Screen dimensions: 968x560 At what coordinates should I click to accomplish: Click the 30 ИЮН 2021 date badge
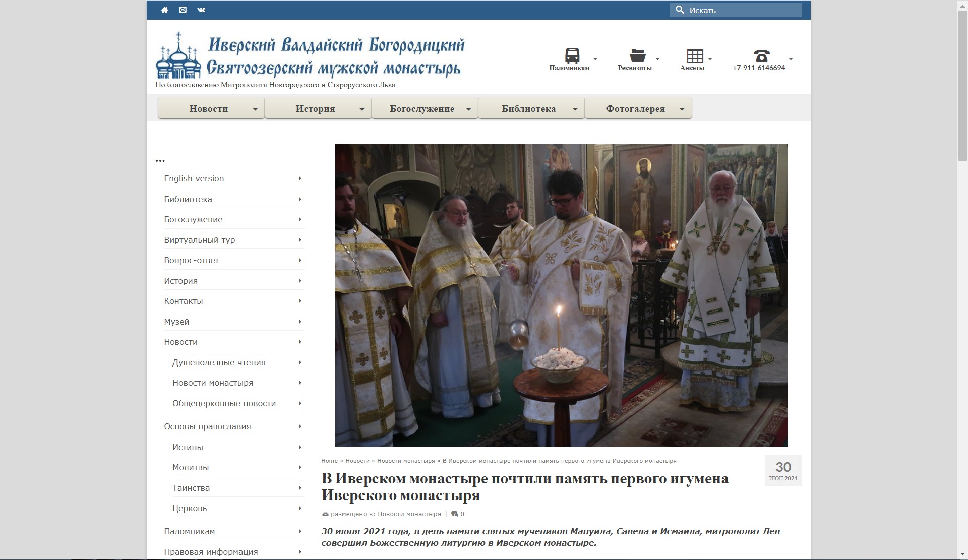783,470
